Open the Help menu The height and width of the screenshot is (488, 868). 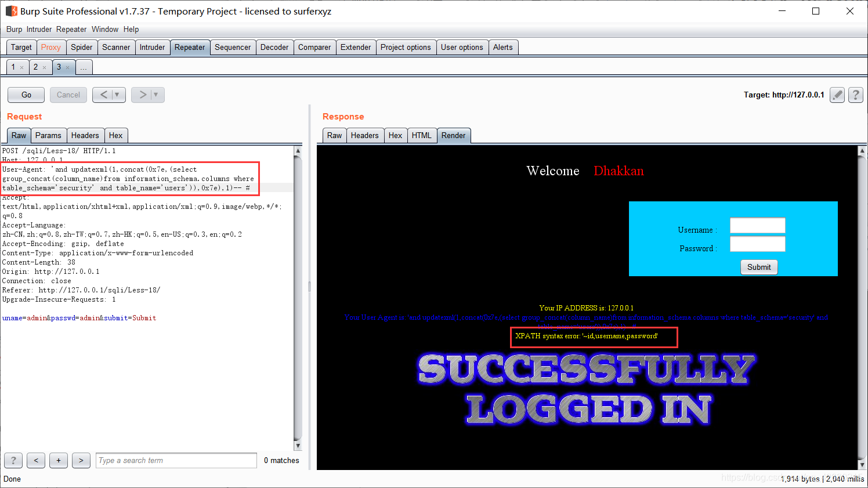pyautogui.click(x=131, y=29)
